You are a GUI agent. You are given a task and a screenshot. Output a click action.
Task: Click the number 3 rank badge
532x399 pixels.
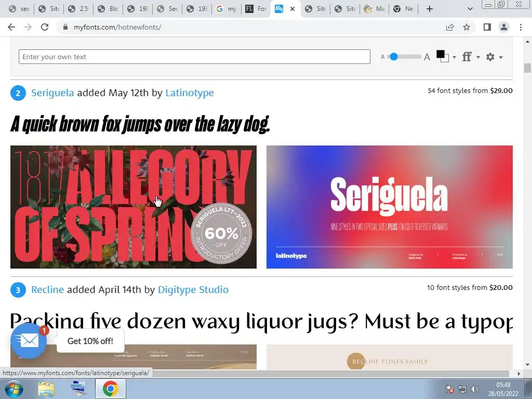pyautogui.click(x=18, y=290)
